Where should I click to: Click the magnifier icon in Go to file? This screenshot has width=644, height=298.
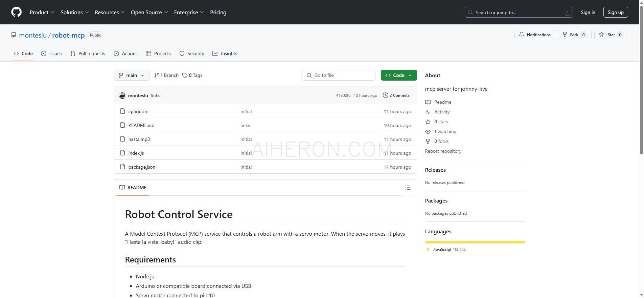click(309, 76)
